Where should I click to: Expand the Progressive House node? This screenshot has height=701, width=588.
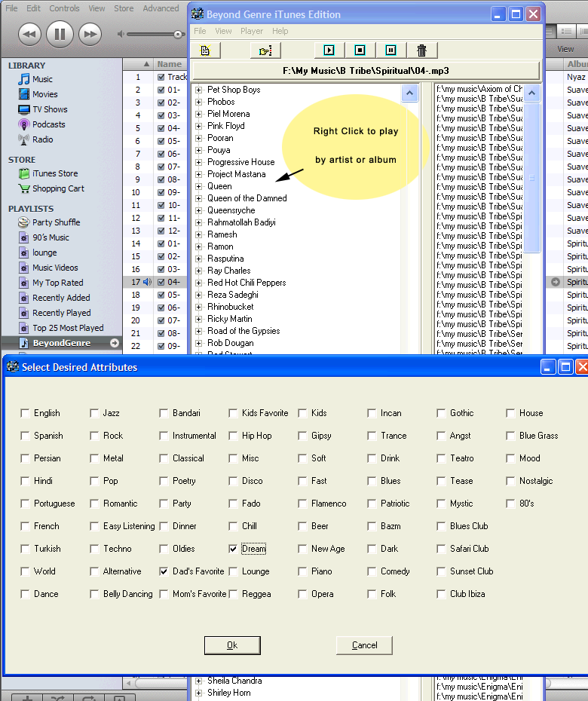coord(198,162)
